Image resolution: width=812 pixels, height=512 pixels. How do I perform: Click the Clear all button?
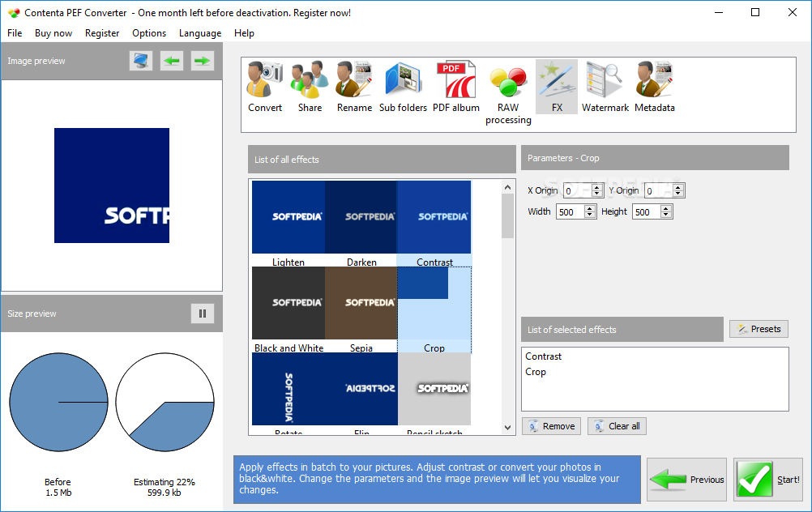tap(617, 426)
